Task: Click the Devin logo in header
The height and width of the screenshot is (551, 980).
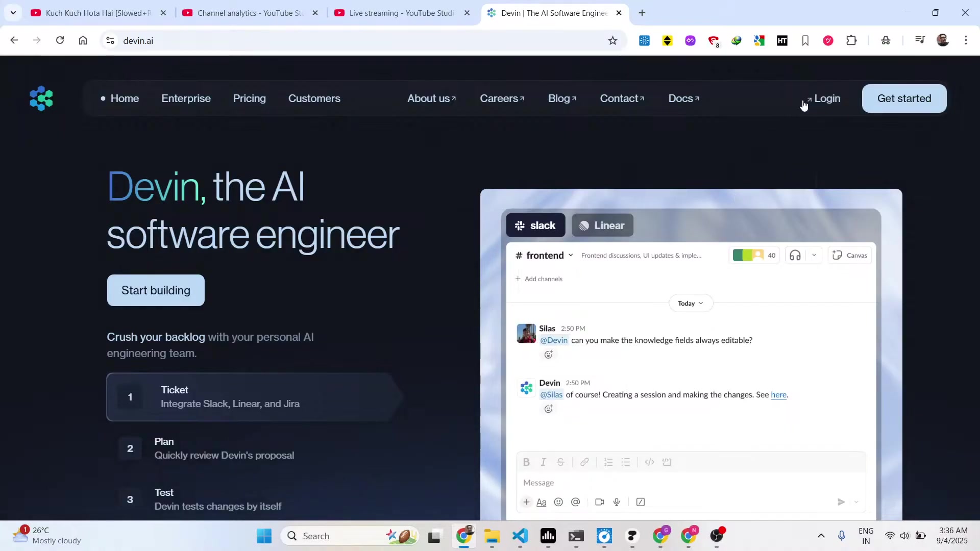Action: pyautogui.click(x=41, y=98)
